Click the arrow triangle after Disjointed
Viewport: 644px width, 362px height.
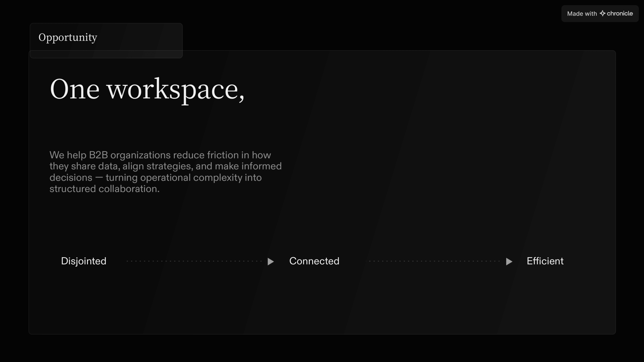(270, 261)
